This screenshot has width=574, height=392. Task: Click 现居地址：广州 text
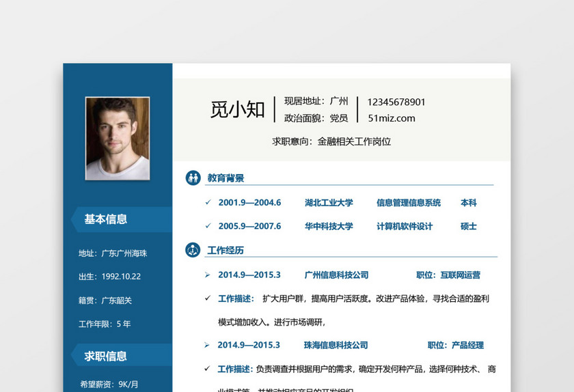316,101
